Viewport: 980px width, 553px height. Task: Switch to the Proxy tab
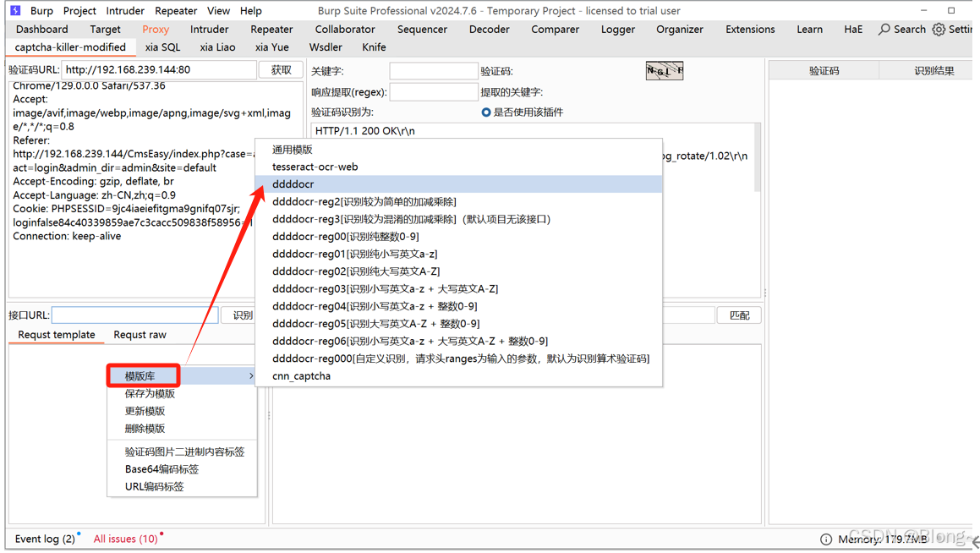coord(156,30)
